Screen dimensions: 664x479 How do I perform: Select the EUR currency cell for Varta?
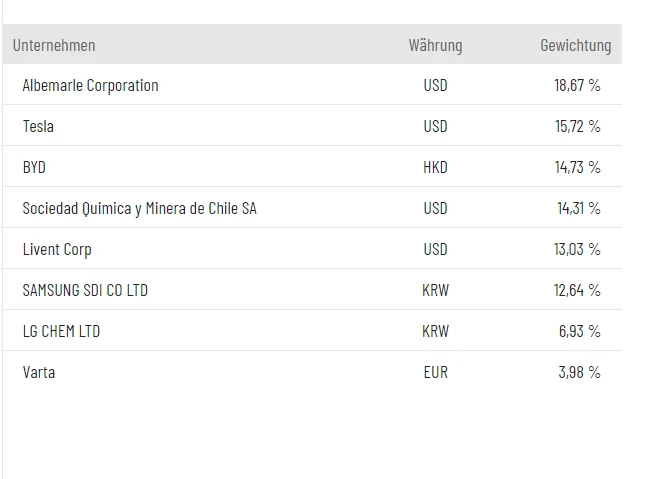[435, 373]
